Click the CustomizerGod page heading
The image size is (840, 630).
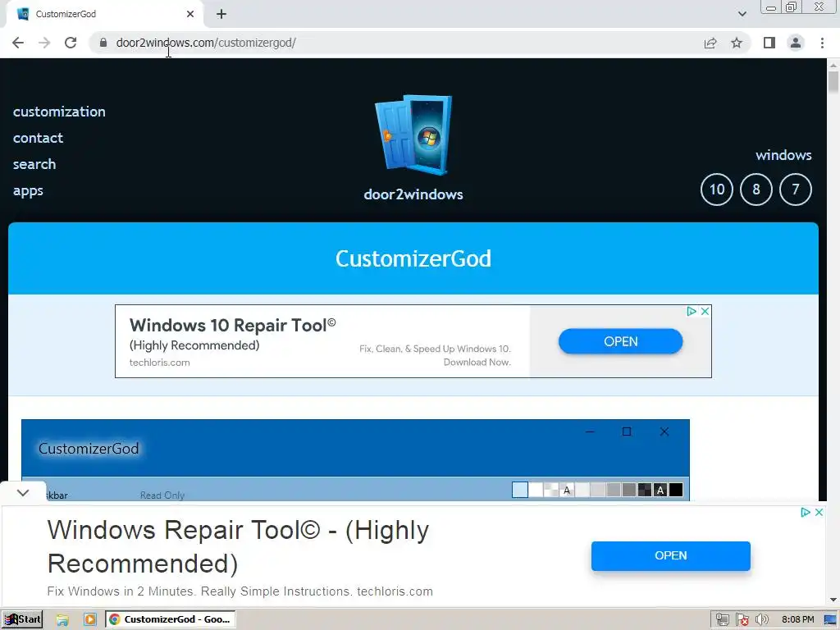click(x=413, y=258)
